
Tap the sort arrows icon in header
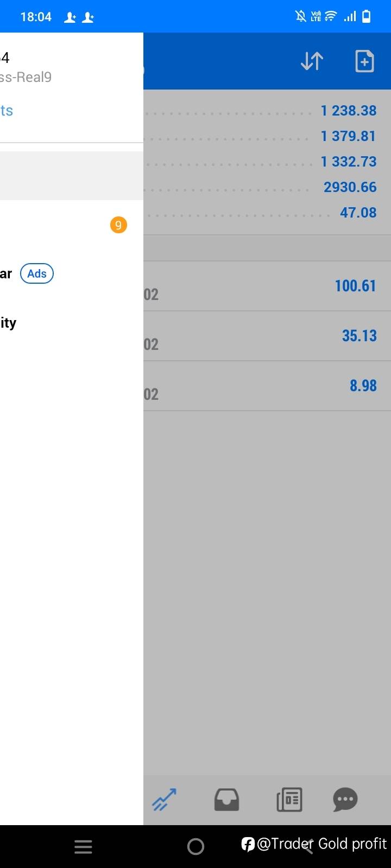click(x=312, y=61)
